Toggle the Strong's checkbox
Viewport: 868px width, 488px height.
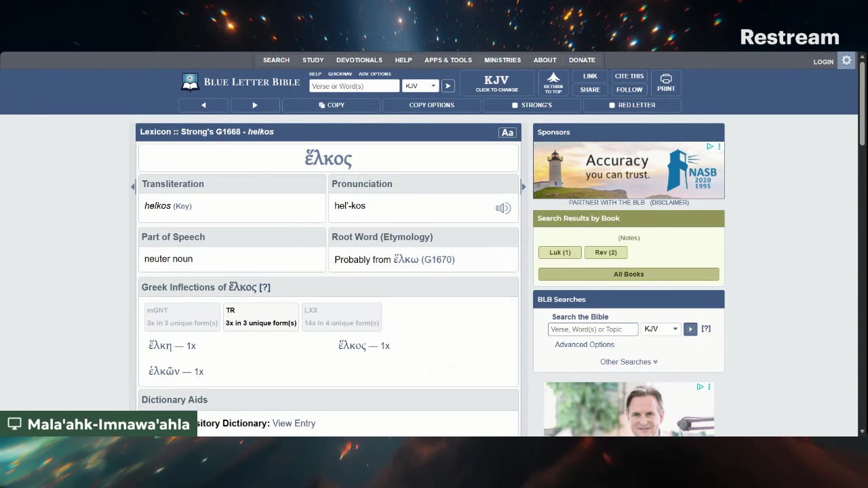515,105
